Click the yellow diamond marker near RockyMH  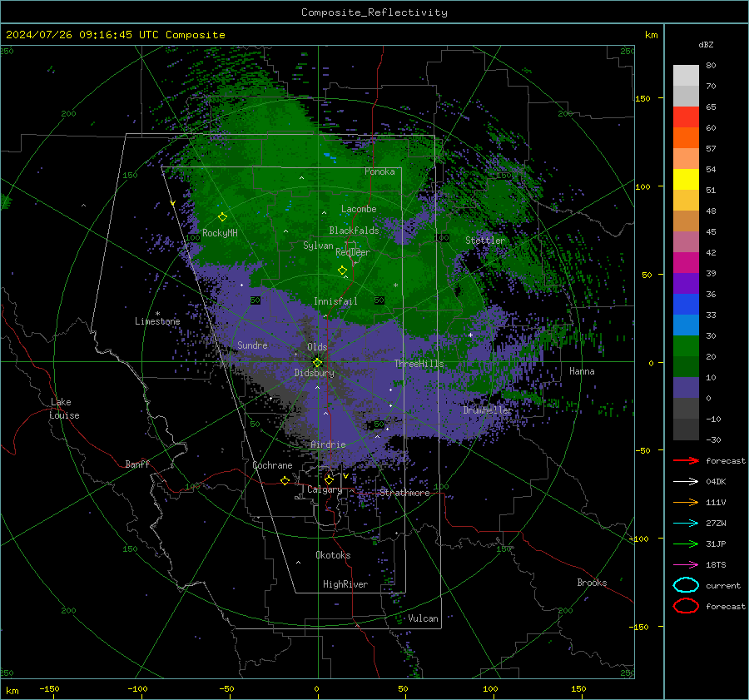pyautogui.click(x=222, y=217)
